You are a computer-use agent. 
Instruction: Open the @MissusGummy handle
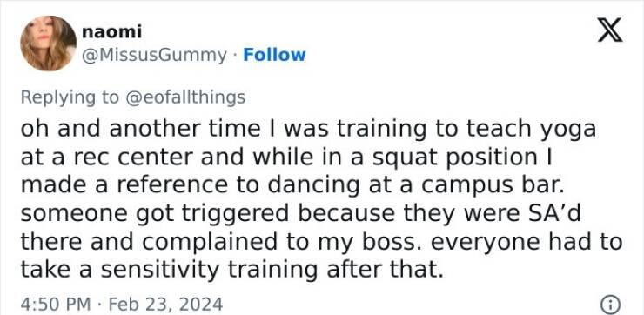tap(154, 55)
